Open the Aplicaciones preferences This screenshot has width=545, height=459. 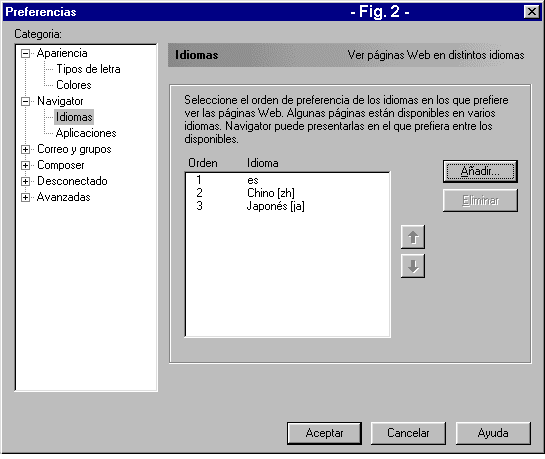86,133
